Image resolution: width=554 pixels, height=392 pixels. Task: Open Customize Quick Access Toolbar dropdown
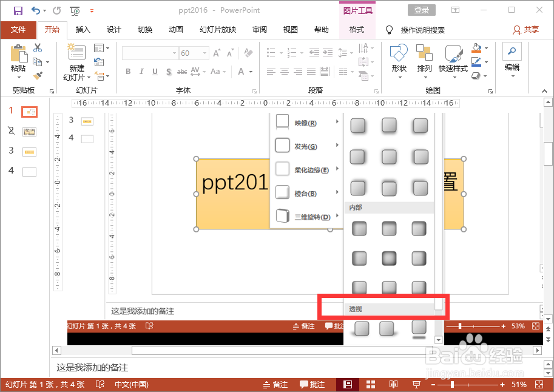[x=92, y=11]
